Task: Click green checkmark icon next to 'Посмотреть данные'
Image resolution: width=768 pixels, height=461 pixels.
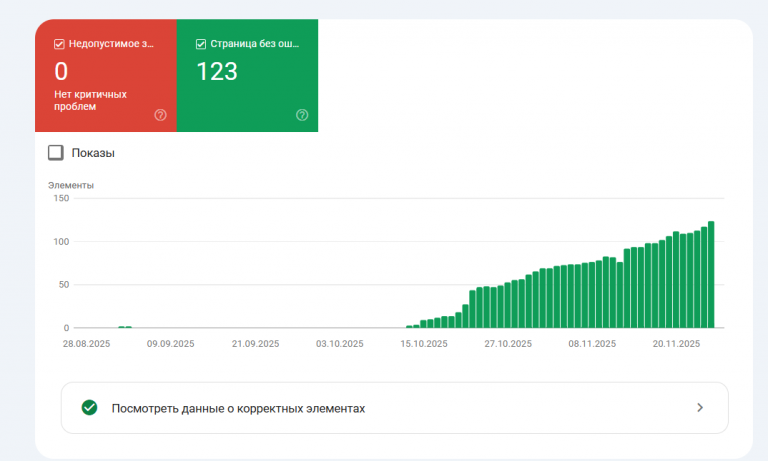Action: 89,408
